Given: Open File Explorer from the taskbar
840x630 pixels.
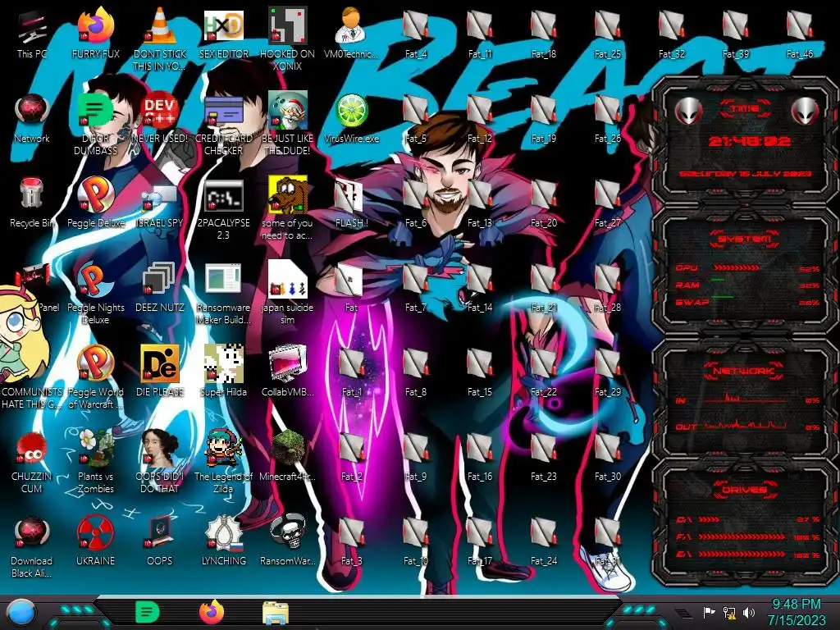Looking at the screenshot, I should [276, 613].
